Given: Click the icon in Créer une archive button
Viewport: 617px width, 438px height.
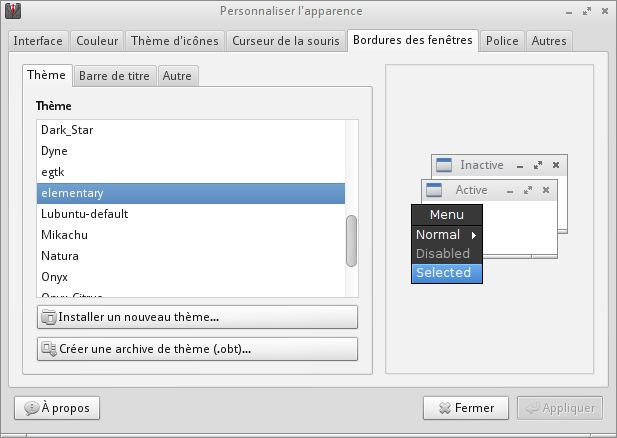Looking at the screenshot, I should pos(49,349).
